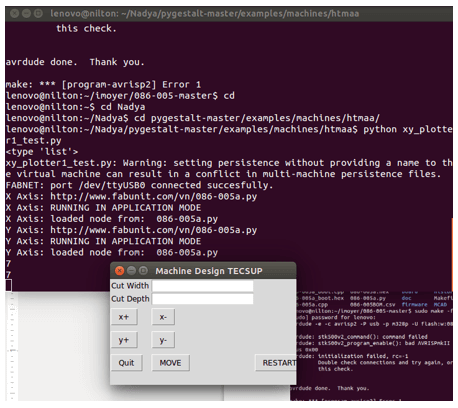
Task: Jog the machine with the x+ button
Action: (124, 317)
